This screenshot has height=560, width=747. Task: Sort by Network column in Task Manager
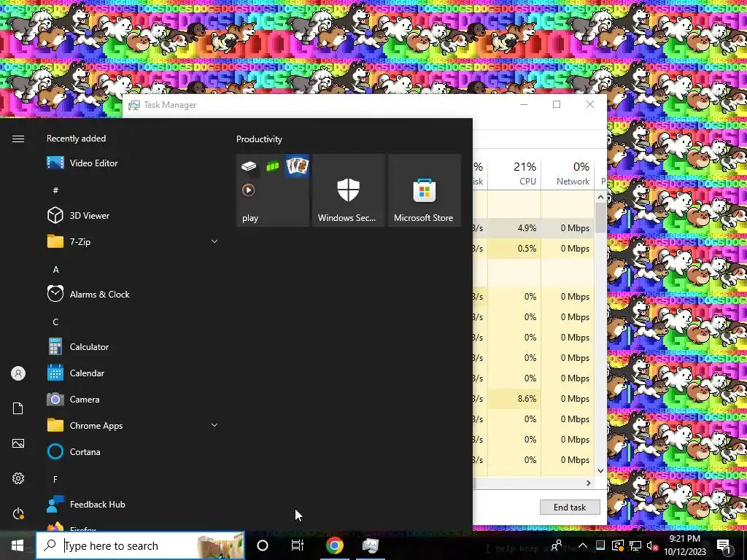[x=568, y=174]
